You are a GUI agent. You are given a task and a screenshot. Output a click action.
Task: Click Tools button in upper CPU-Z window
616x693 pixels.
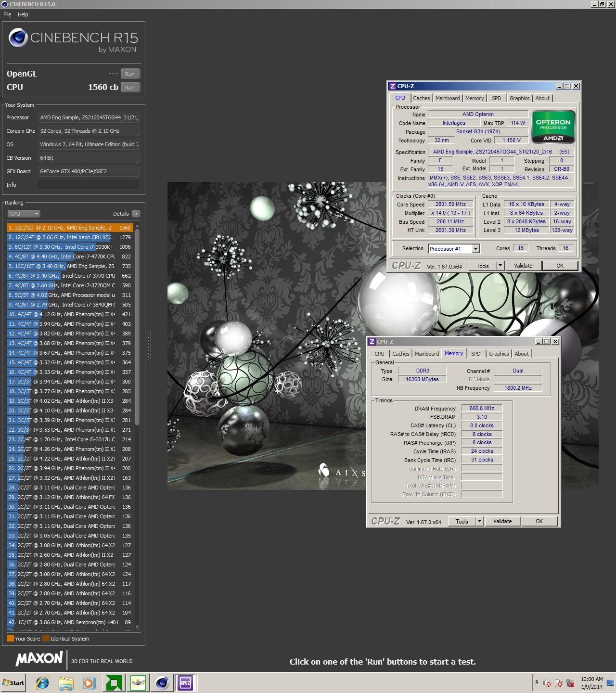coord(482,266)
